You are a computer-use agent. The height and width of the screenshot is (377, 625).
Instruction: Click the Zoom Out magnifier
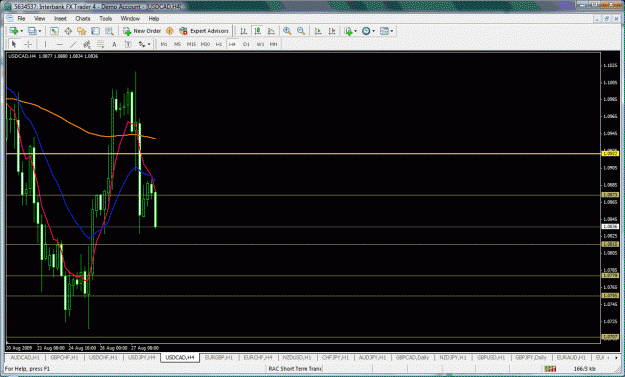[301, 31]
